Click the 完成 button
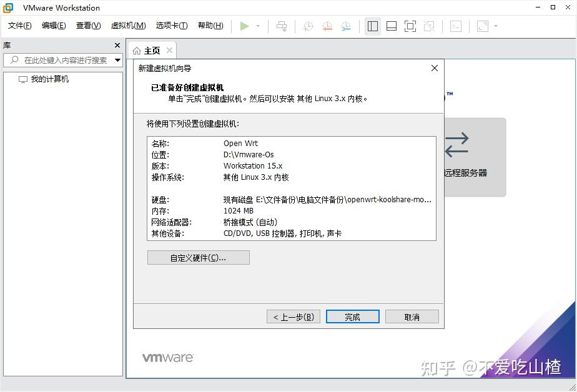 click(x=353, y=316)
